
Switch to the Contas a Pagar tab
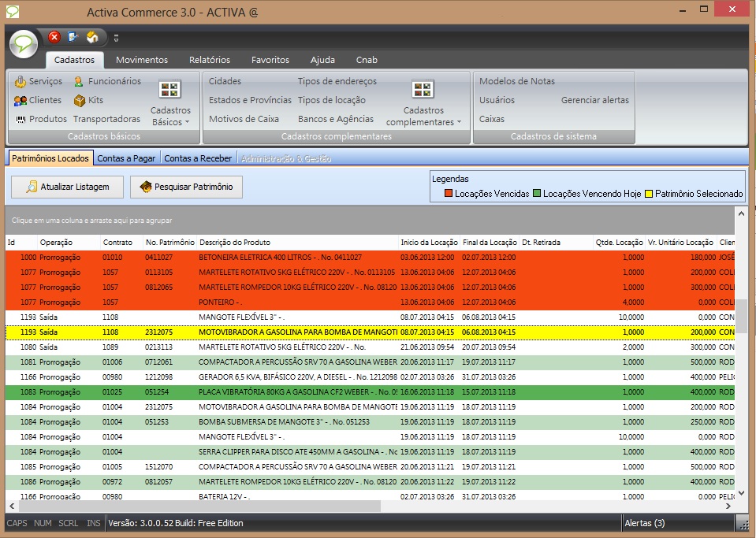coord(126,158)
